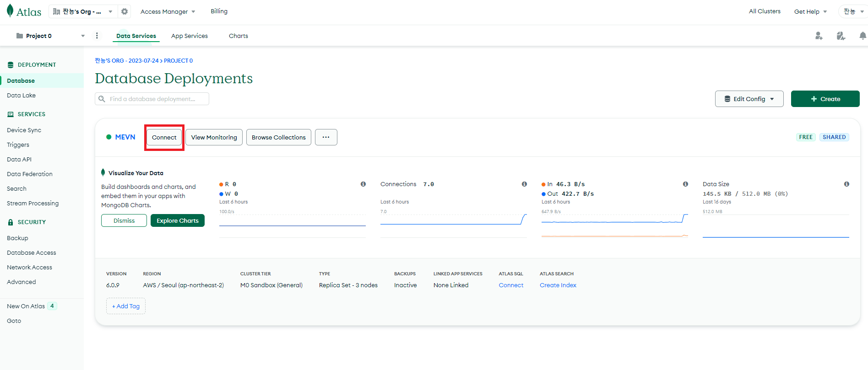
Task: Click the Visualize Your Data leaf icon
Action: [x=103, y=172]
